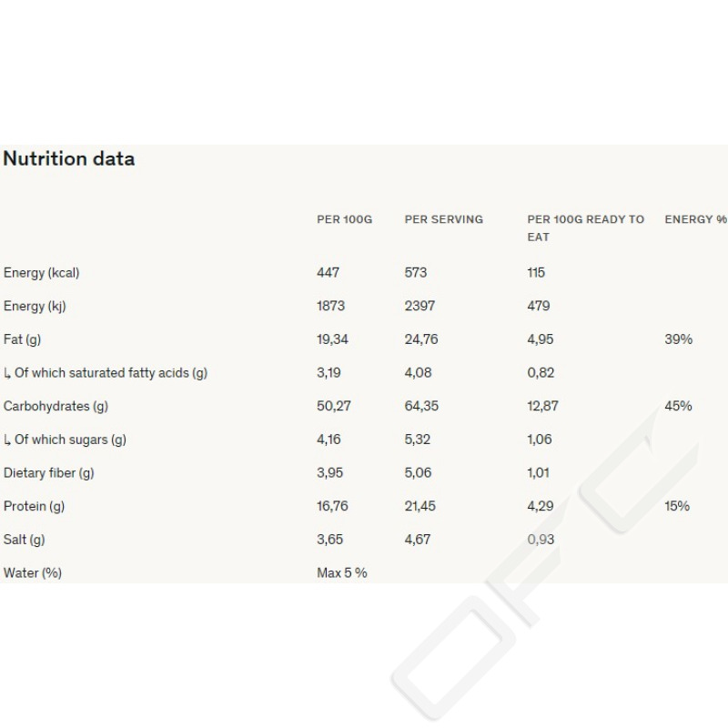The height and width of the screenshot is (728, 728).
Task: Click the Water (%) row label
Action: 33,573
